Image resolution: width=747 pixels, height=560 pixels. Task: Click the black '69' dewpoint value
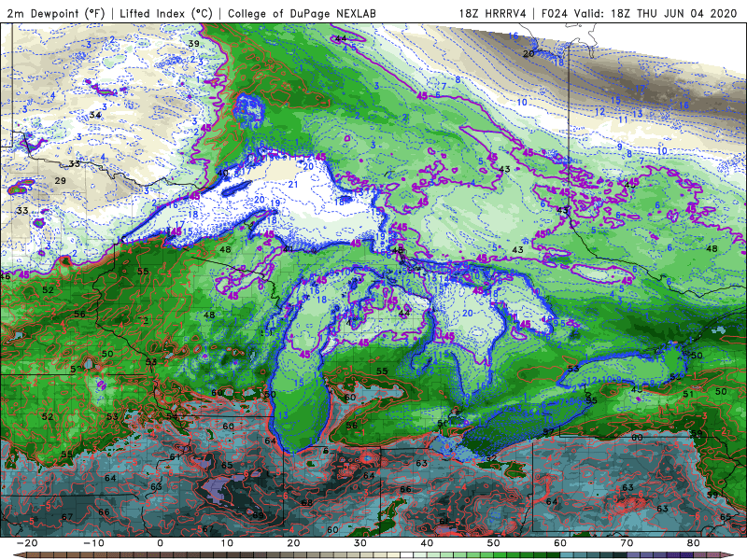tap(259, 515)
